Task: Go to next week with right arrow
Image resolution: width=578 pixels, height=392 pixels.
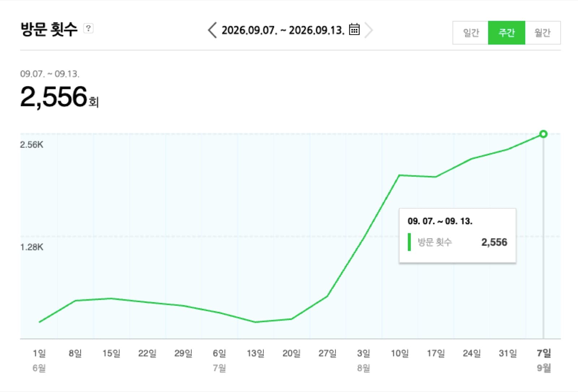Action: coord(368,30)
